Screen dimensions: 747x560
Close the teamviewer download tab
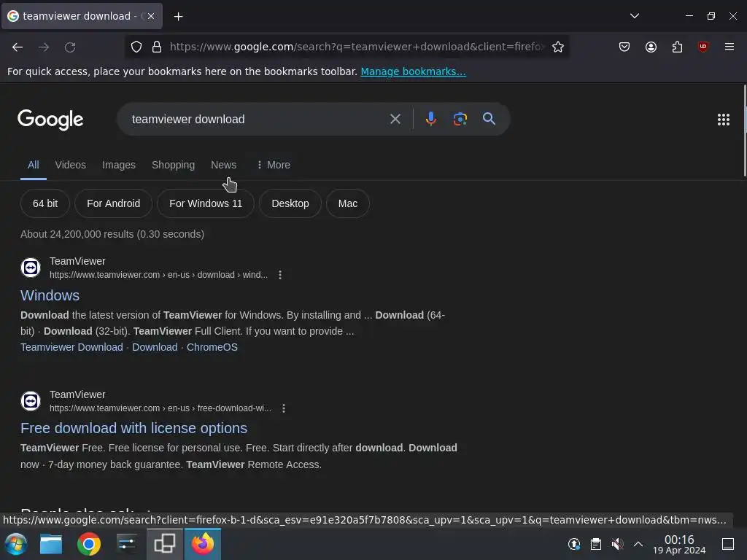[x=151, y=16]
